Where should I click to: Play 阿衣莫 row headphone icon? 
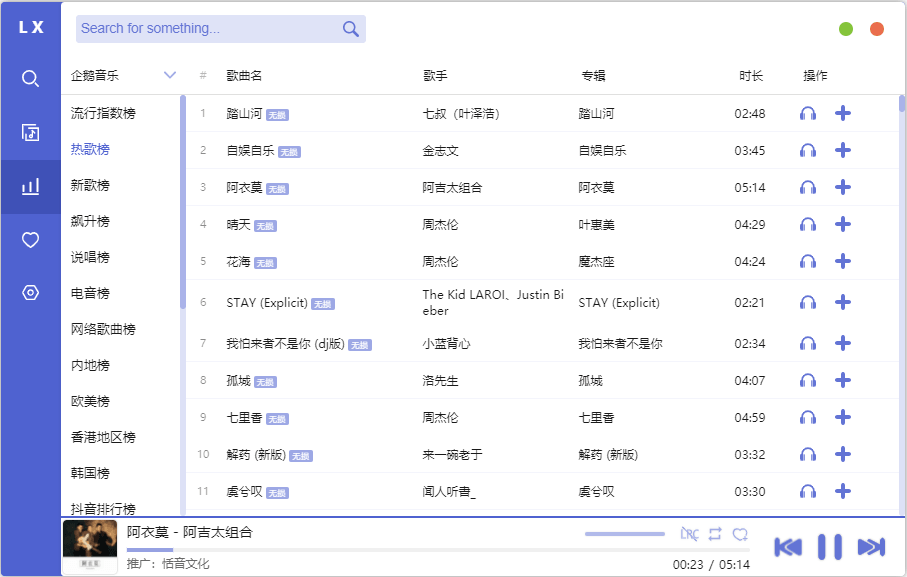click(x=808, y=187)
